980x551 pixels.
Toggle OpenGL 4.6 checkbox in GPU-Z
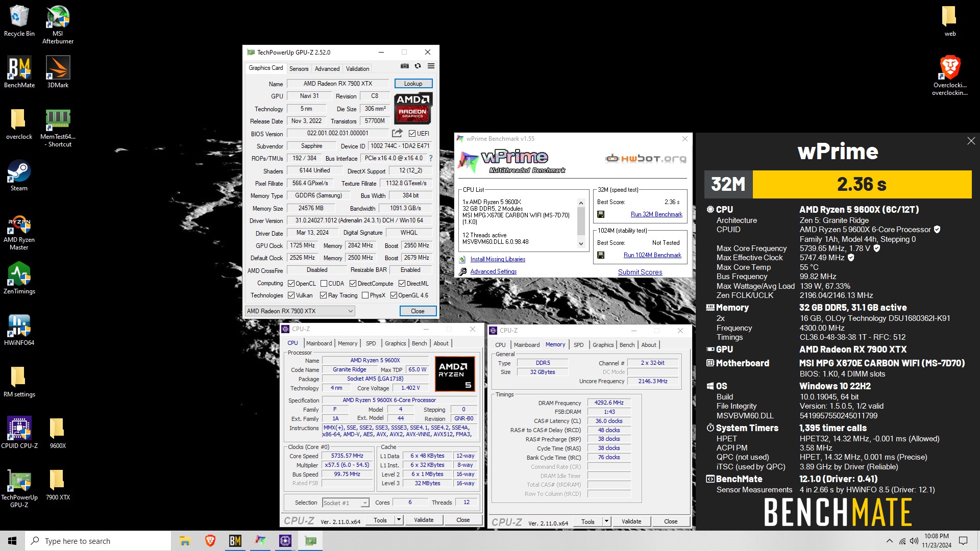394,295
